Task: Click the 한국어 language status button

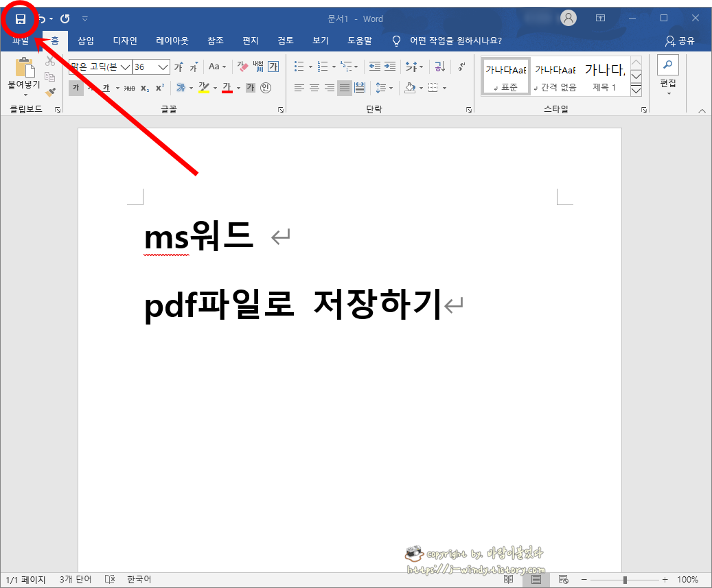Action: coord(139,579)
